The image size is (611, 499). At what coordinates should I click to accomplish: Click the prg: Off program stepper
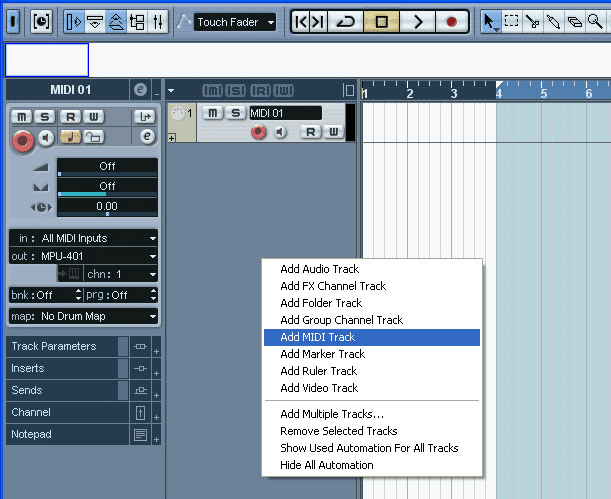click(154, 295)
